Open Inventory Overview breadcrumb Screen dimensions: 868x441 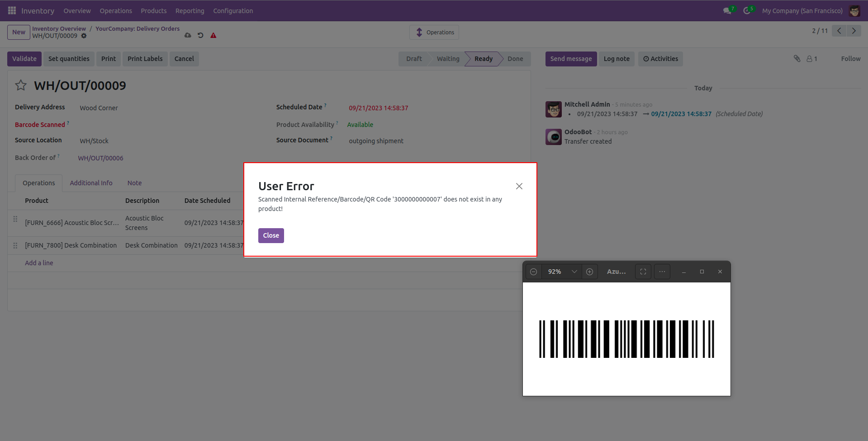pyautogui.click(x=59, y=28)
